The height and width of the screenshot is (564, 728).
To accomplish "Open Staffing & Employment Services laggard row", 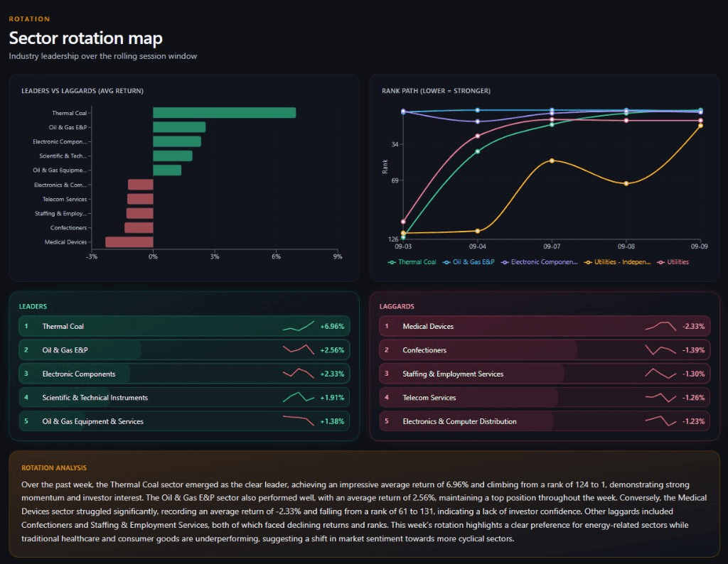I will coord(545,374).
